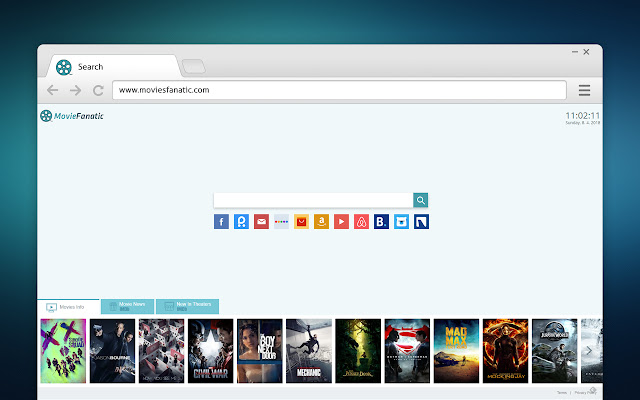The height and width of the screenshot is (400, 640).
Task: Open the Facebook shortcut icon
Action: pos(221,222)
